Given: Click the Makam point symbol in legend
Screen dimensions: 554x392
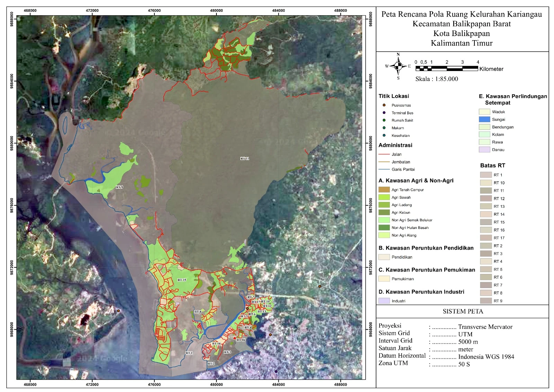Looking at the screenshot, I should click(384, 128).
